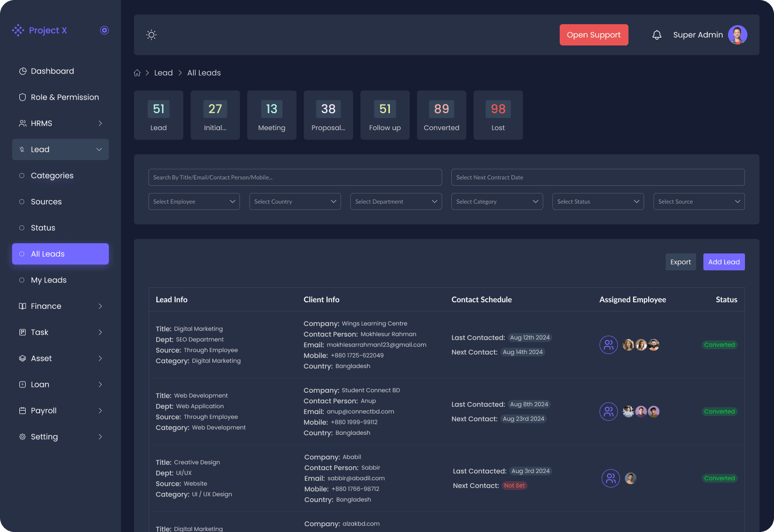Screen dimensions: 774x532
Task: Open the Select Status filter dropdown
Action: 598,202
